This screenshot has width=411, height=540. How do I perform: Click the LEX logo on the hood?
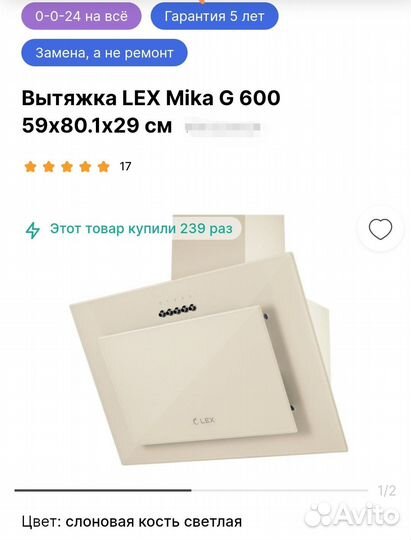tap(204, 420)
